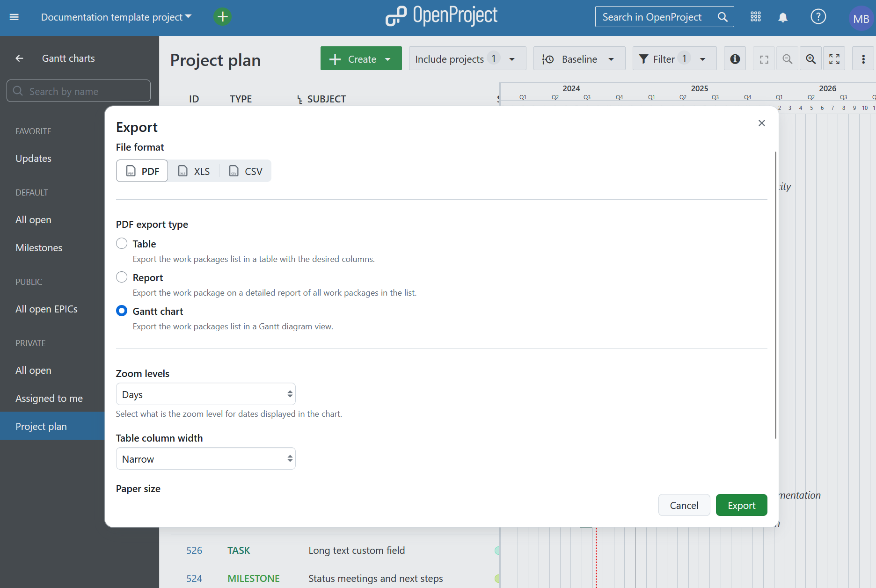Open the hamburger main menu
The image size is (876, 588).
14,17
